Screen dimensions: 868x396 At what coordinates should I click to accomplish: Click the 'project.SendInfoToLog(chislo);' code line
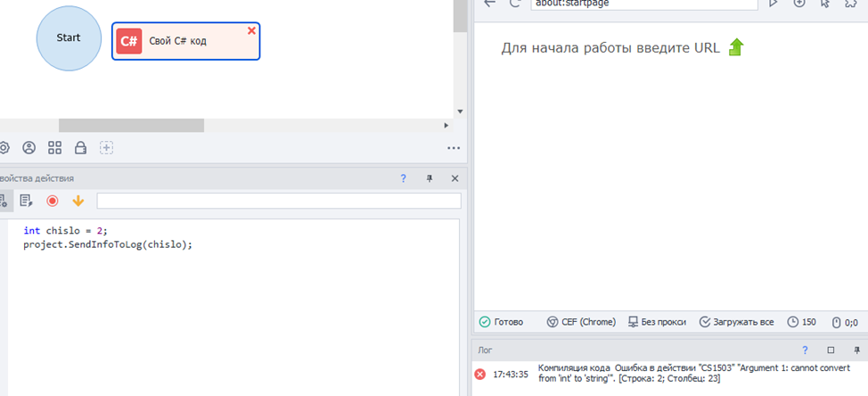(108, 244)
